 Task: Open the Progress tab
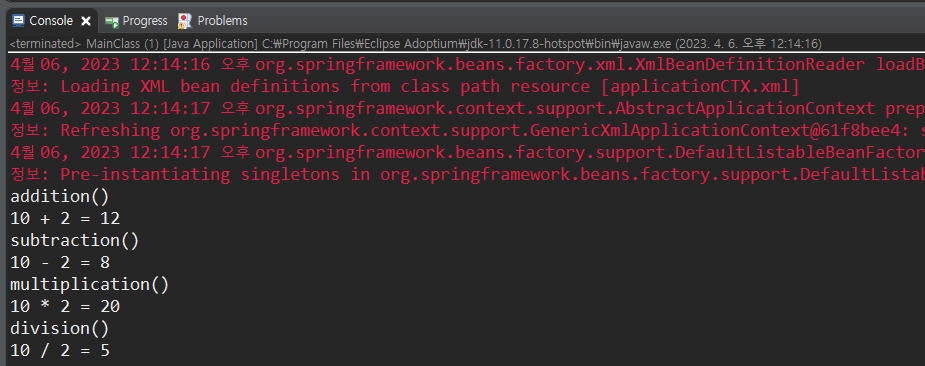coord(136,21)
